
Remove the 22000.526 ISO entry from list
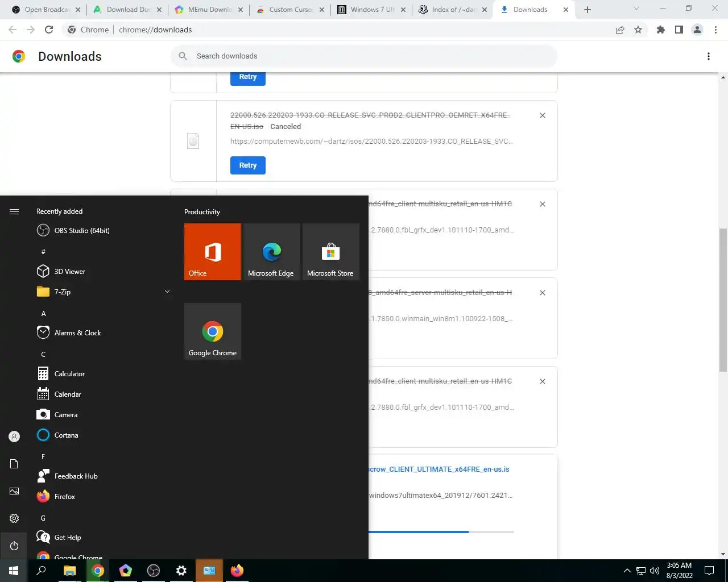[x=543, y=115]
